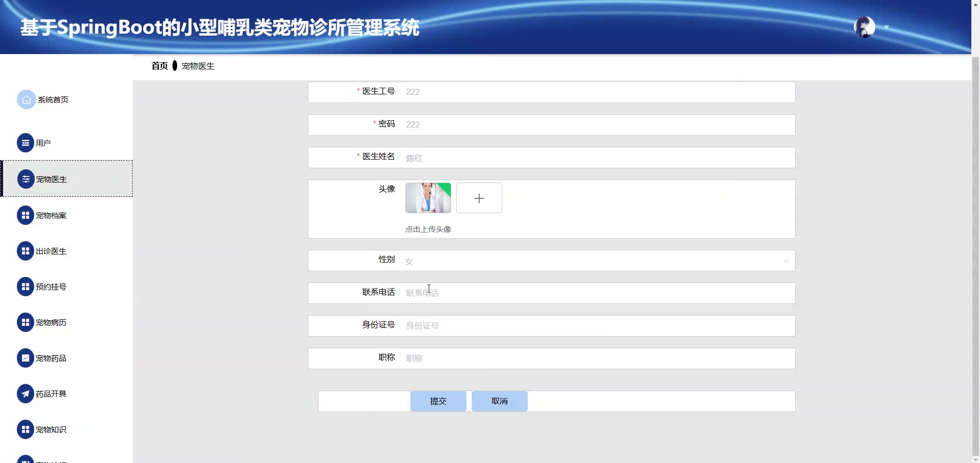Open 药品开具 menu item
The width and height of the screenshot is (980, 463).
(x=66, y=394)
